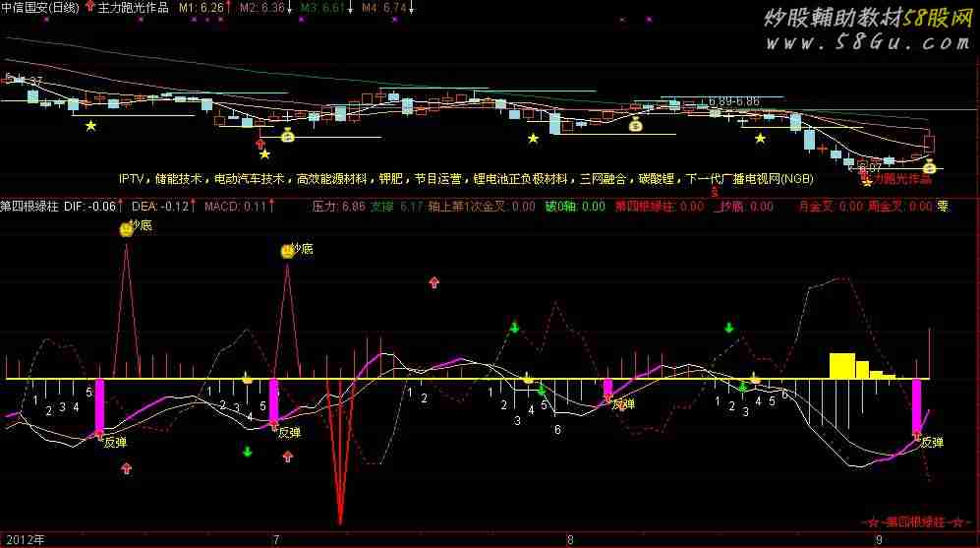
Task: Click the month 8 marker on the date axis
Action: tap(569, 540)
